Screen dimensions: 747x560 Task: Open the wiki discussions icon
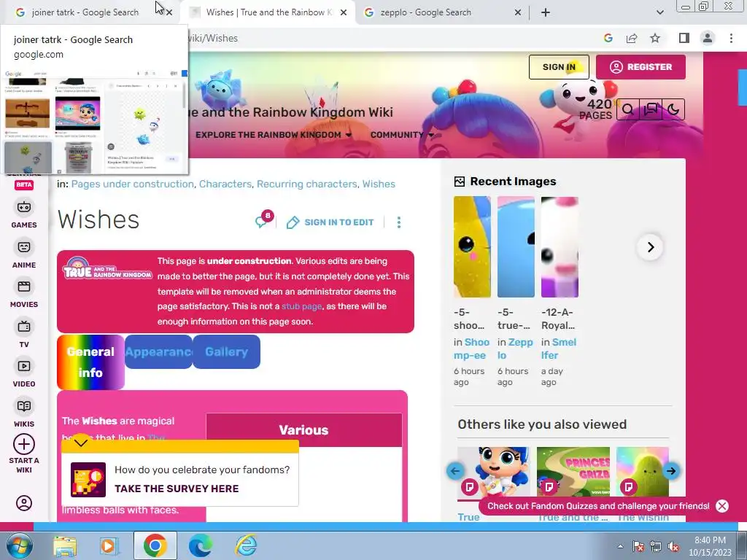point(650,109)
